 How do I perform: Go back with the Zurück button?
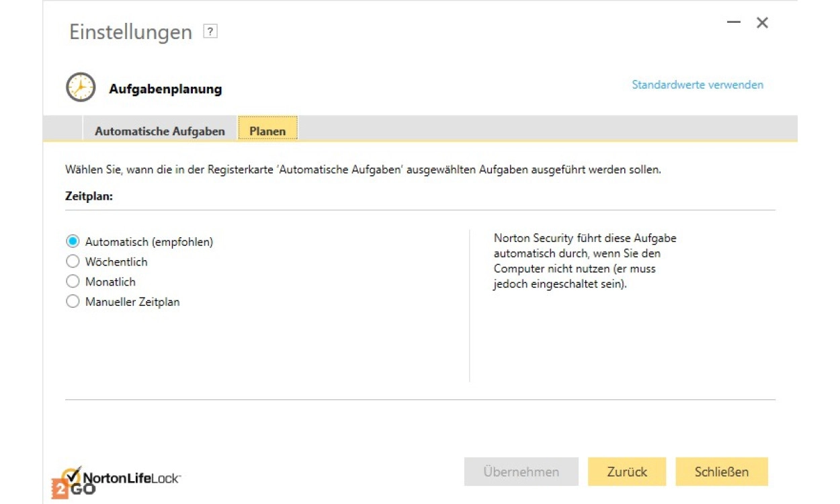[x=627, y=472]
